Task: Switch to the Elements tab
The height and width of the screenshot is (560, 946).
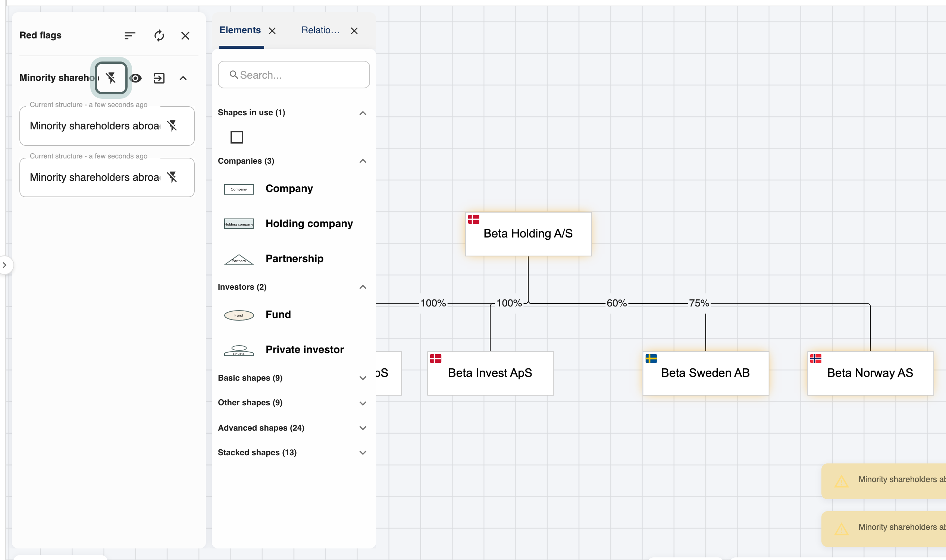Action: [x=240, y=30]
